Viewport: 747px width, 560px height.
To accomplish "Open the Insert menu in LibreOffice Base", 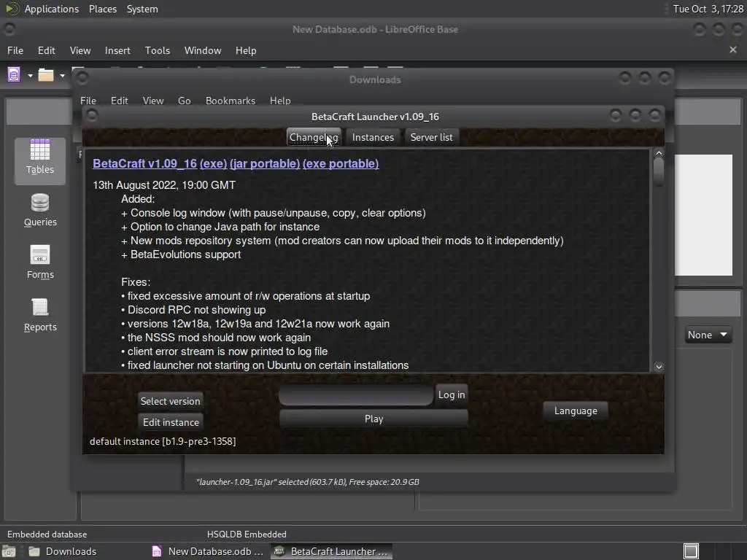I will [x=117, y=50].
